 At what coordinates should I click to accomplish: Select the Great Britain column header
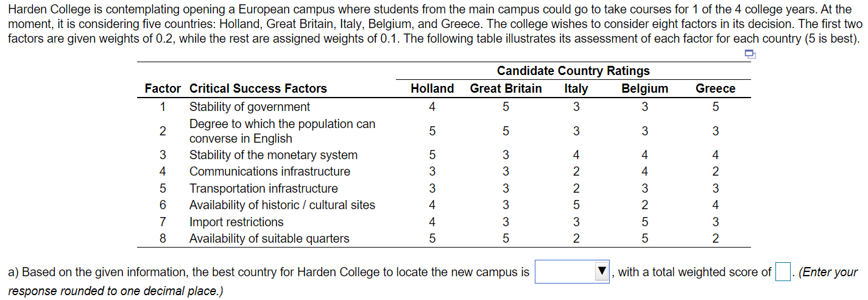click(x=506, y=88)
